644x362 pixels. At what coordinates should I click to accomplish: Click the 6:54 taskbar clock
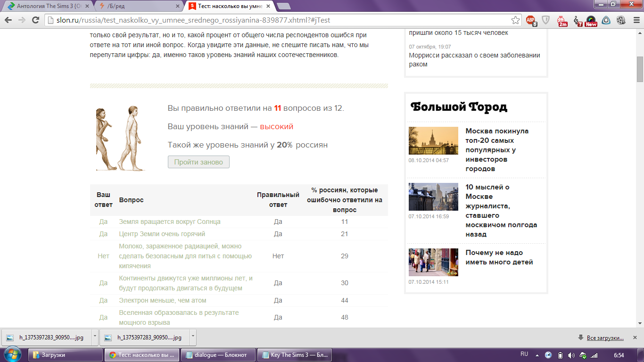(619, 354)
